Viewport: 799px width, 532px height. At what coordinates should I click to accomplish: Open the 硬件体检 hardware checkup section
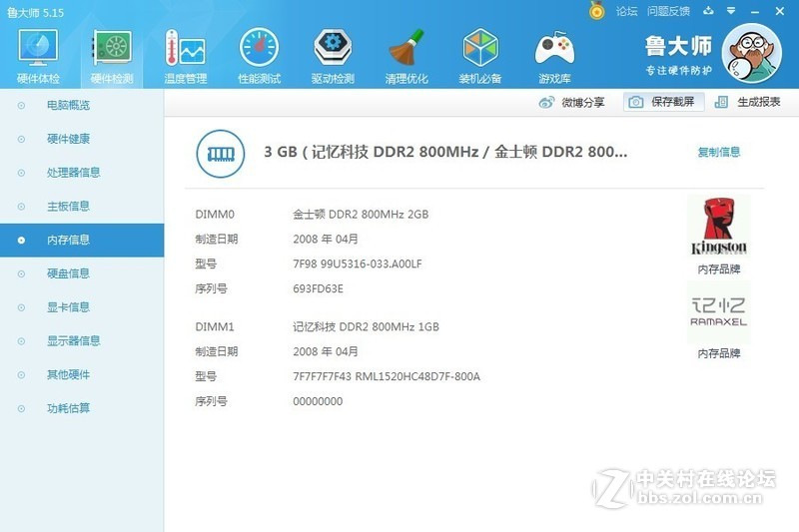pos(38,56)
